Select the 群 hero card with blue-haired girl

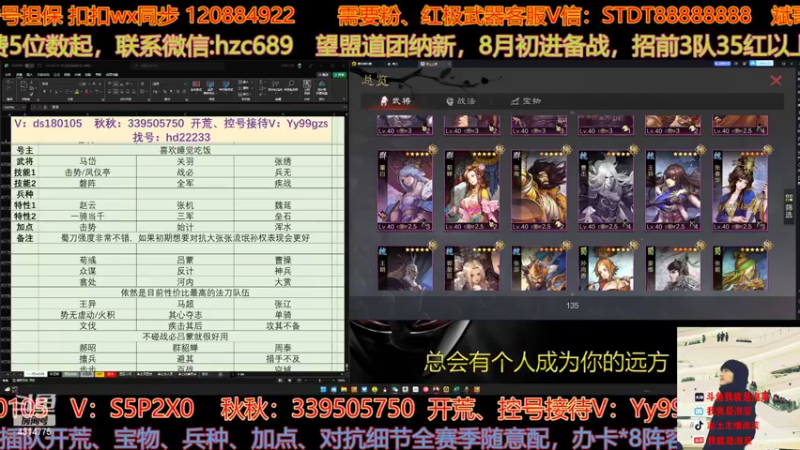pos(405,190)
